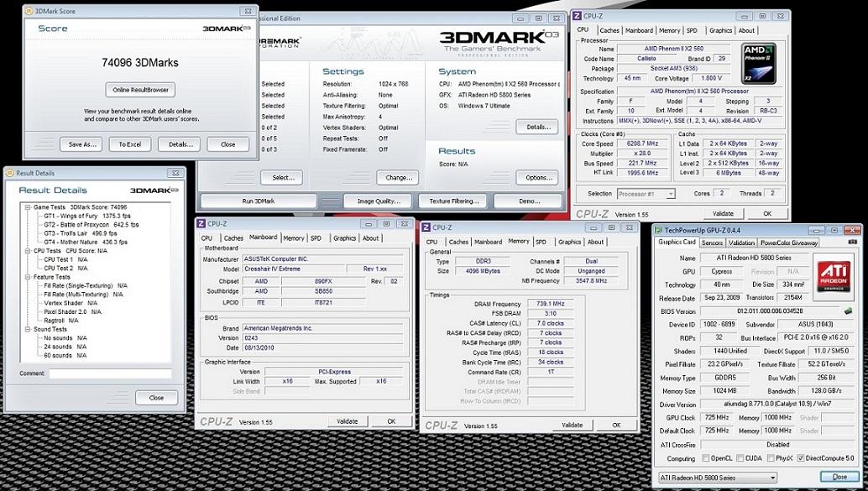Click the GPU-Z title bar app icon
Screen dimensions: 868x491
click(x=658, y=230)
